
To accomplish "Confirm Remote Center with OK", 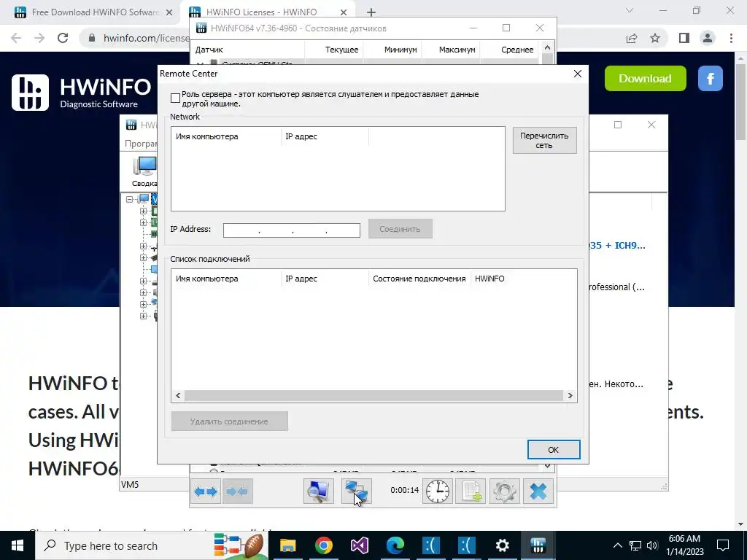I will pyautogui.click(x=554, y=449).
